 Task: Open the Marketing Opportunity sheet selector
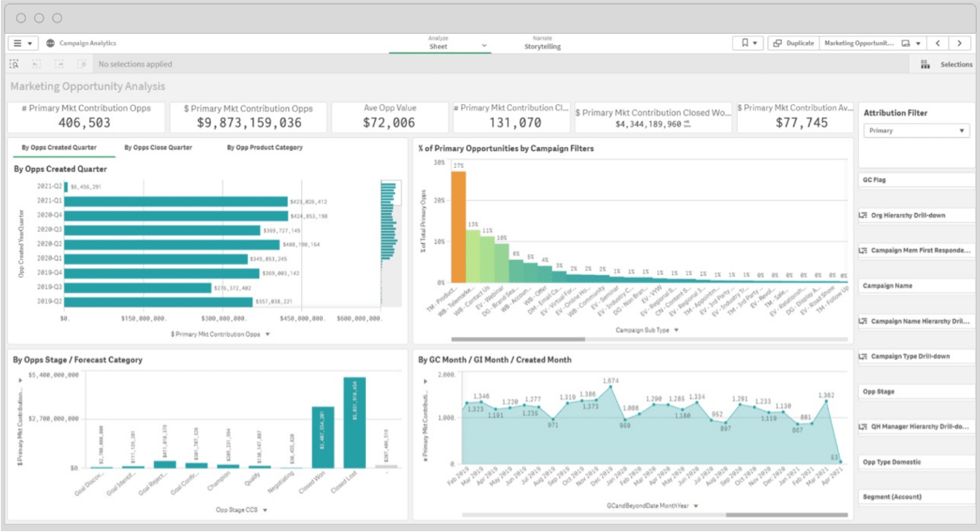pyautogui.click(x=873, y=43)
